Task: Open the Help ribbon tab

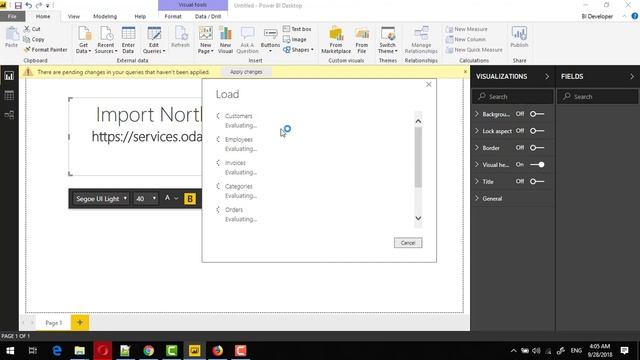Action: click(140, 16)
